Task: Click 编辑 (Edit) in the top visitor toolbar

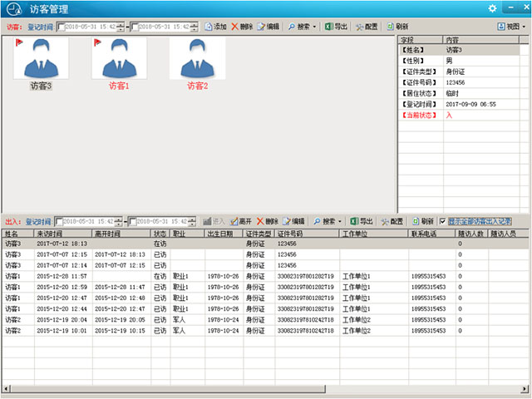Action: [268, 27]
